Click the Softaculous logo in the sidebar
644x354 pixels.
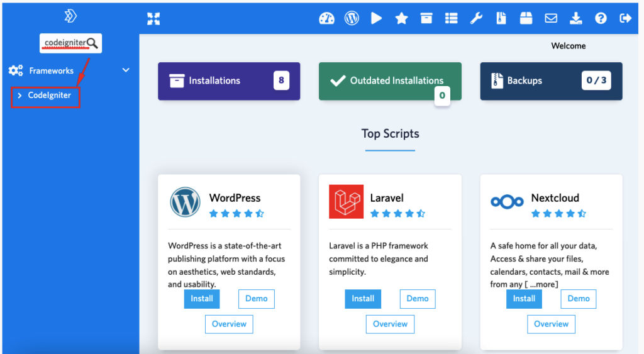70,16
